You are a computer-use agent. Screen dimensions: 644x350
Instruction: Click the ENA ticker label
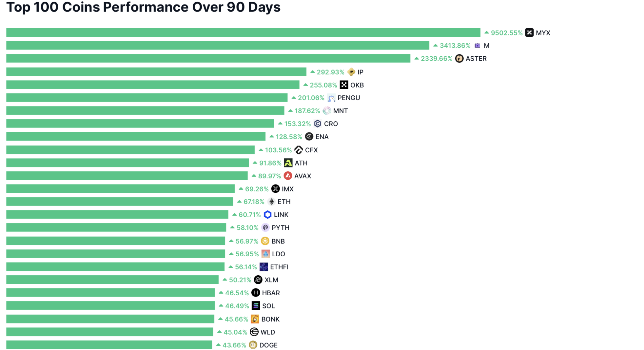[x=322, y=137]
